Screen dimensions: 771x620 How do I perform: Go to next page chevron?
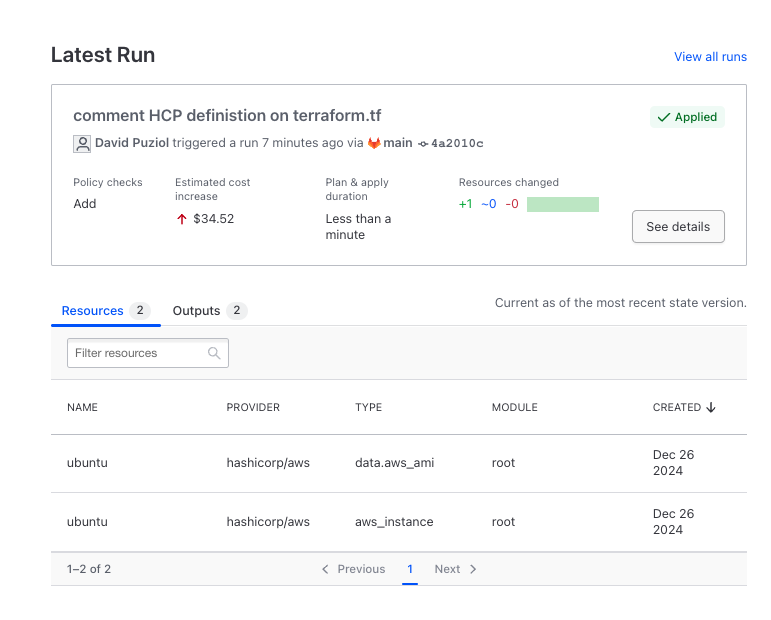click(473, 569)
